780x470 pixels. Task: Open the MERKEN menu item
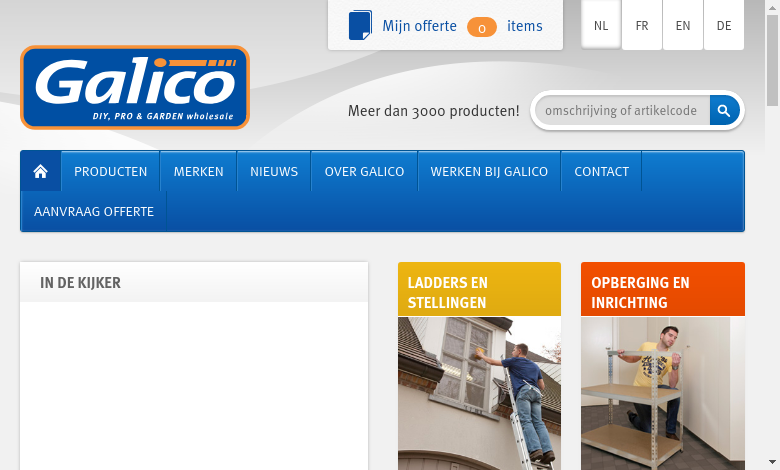[x=198, y=171]
